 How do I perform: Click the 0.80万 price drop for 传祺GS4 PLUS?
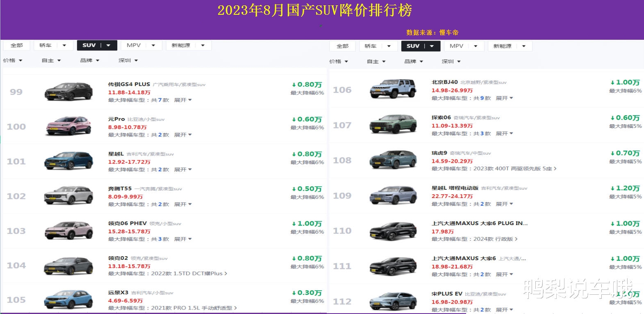pos(307,84)
